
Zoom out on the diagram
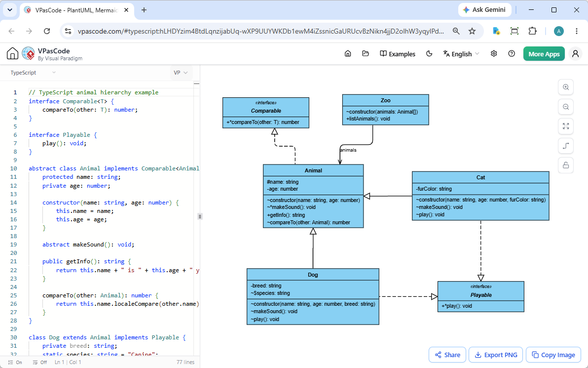(x=566, y=107)
